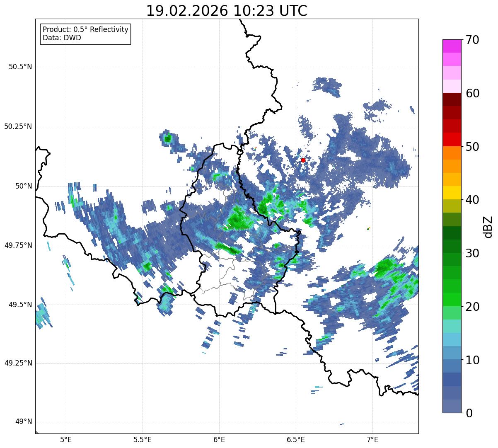Click the 49.25°N latitude label
This screenshot has height=448, width=498.
coord(18,363)
